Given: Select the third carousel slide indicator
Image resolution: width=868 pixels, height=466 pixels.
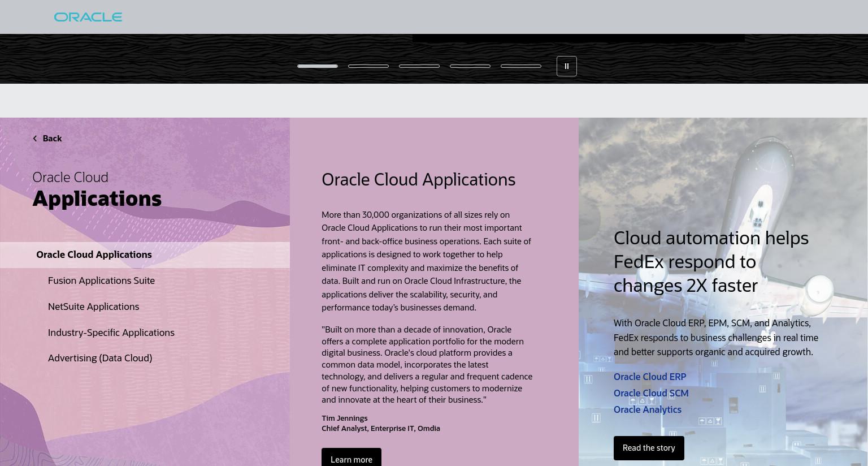Looking at the screenshot, I should click(x=419, y=66).
